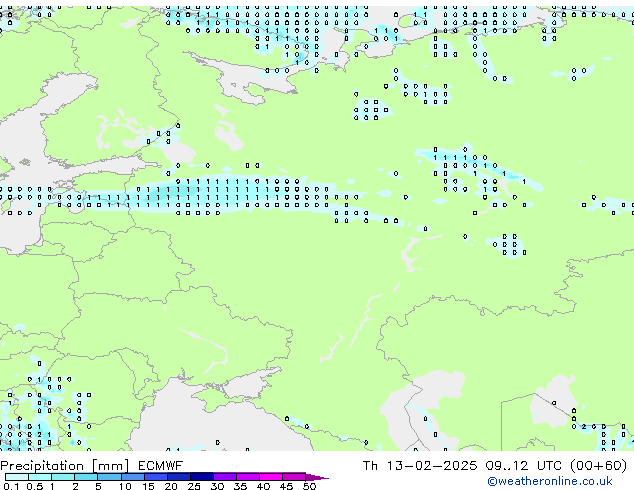
Task: Click the 5–10 mm legend color box
Action: pyautogui.click(x=109, y=477)
